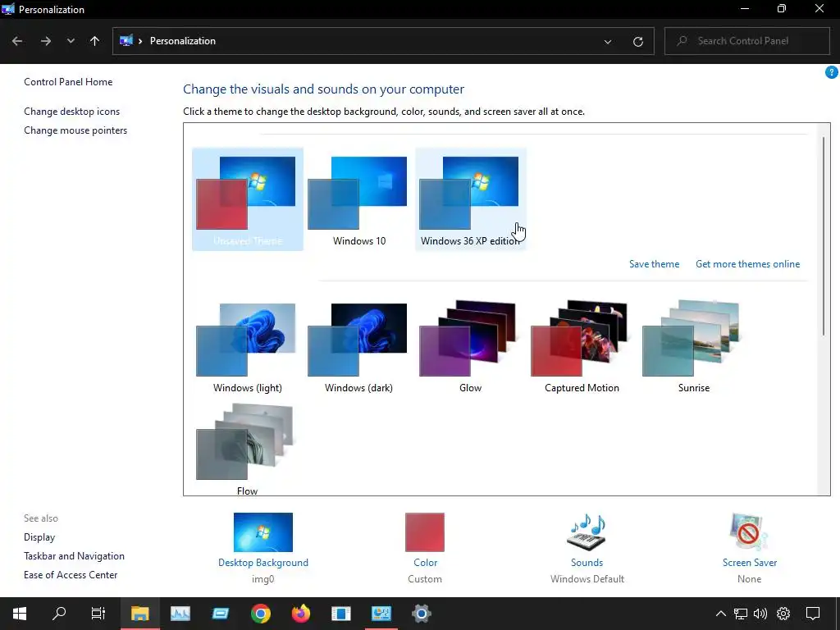
Task: Open the tray settings gear icon
Action: coord(783,614)
